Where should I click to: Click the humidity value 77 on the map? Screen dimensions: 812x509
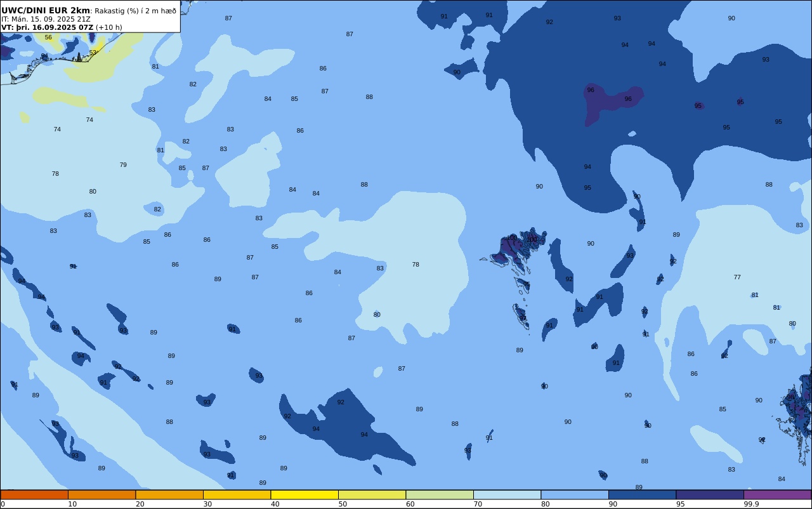coord(737,277)
